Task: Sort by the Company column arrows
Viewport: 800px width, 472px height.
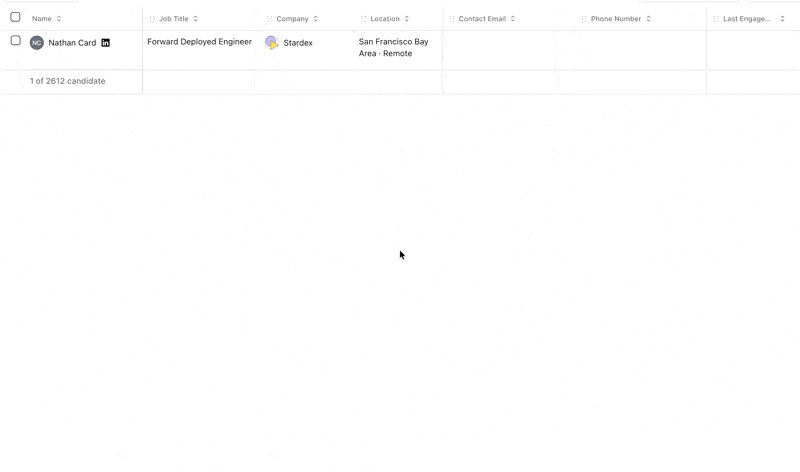Action: point(316,19)
